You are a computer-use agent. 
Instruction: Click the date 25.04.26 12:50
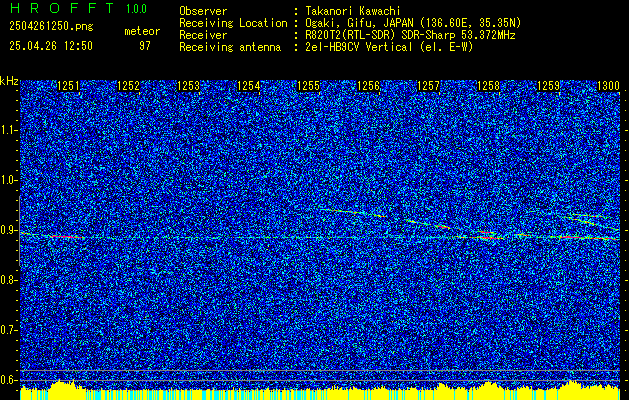51,46
